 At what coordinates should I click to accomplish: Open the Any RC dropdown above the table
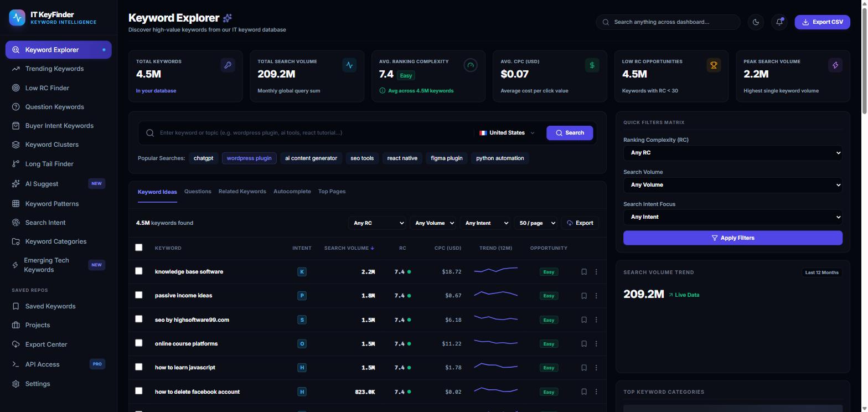pyautogui.click(x=377, y=223)
